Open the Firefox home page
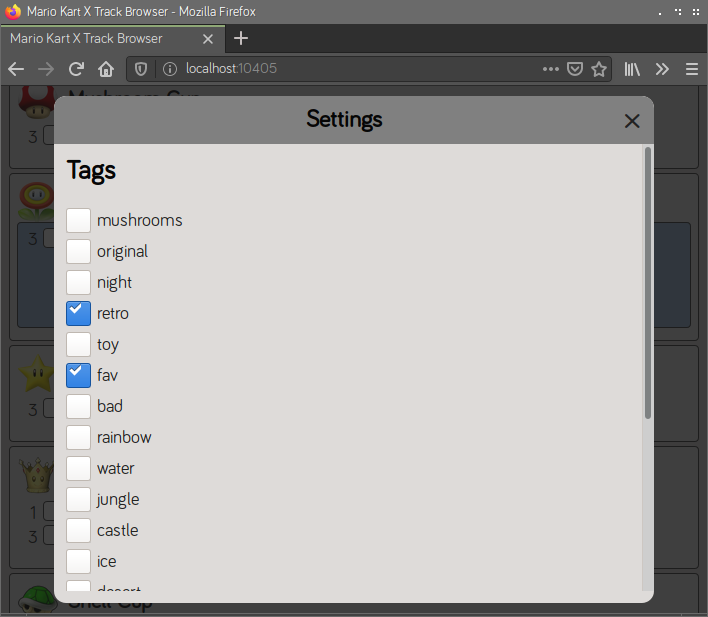 click(106, 69)
